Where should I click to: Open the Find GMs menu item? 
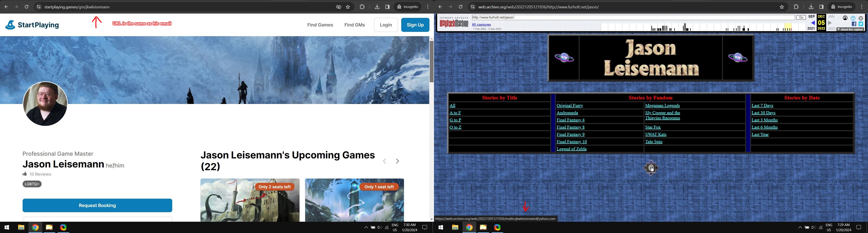354,25
